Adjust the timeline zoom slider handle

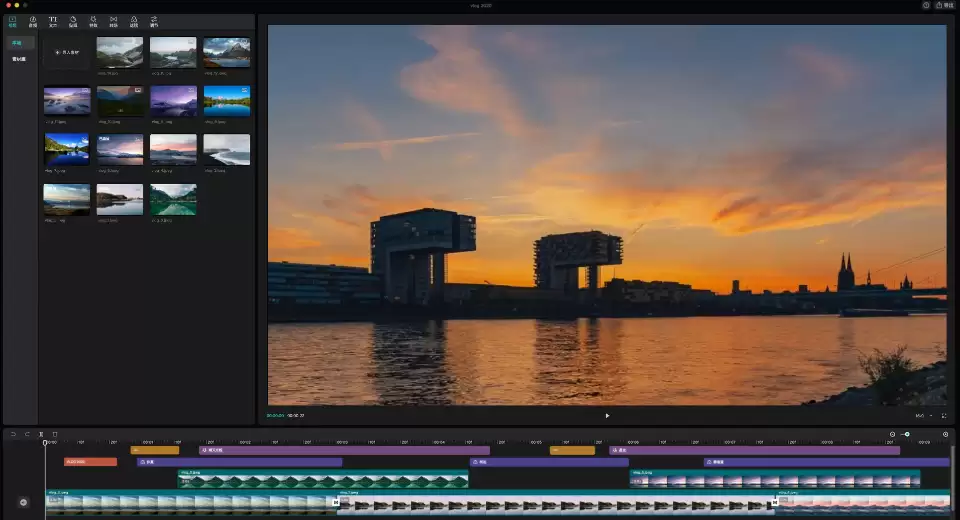click(x=907, y=434)
